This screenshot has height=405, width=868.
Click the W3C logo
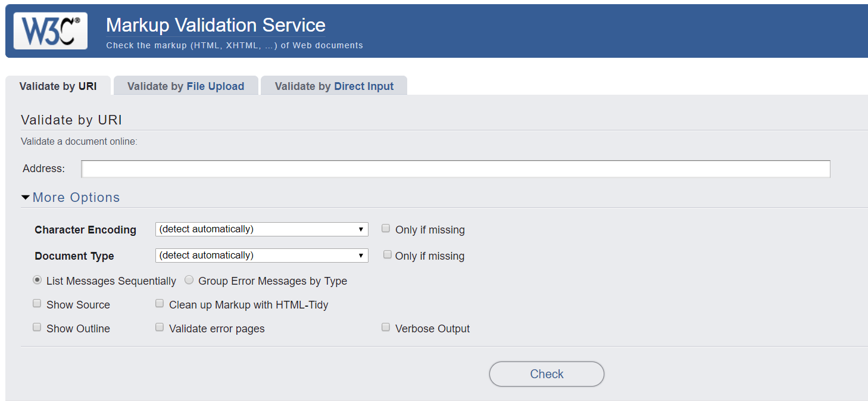50,30
